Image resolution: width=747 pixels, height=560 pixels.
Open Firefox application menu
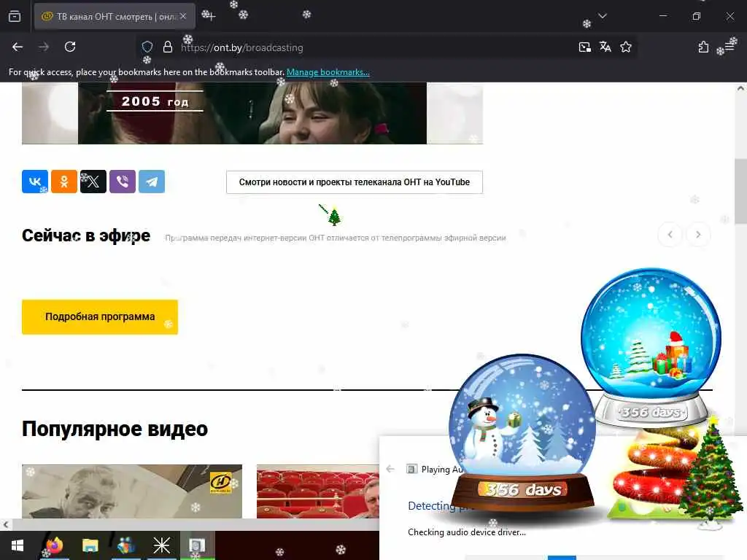click(x=729, y=47)
